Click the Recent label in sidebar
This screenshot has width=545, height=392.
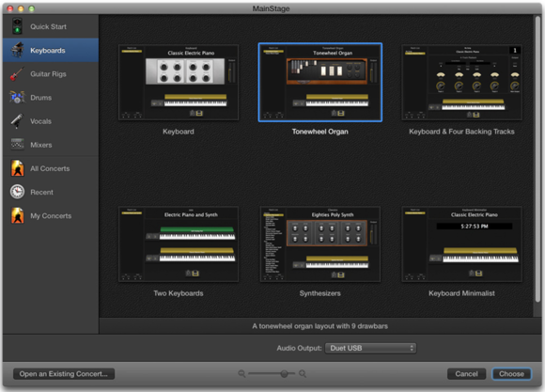point(41,192)
